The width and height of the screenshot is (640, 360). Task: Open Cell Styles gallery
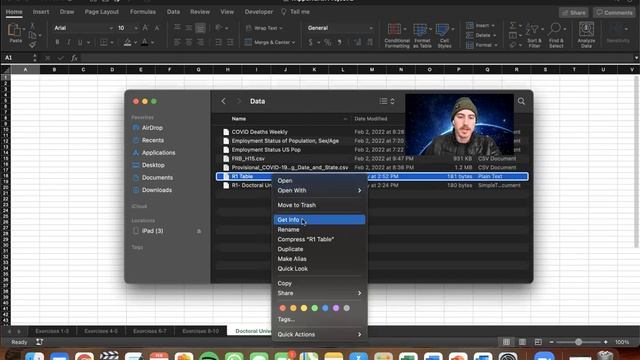coord(444,36)
